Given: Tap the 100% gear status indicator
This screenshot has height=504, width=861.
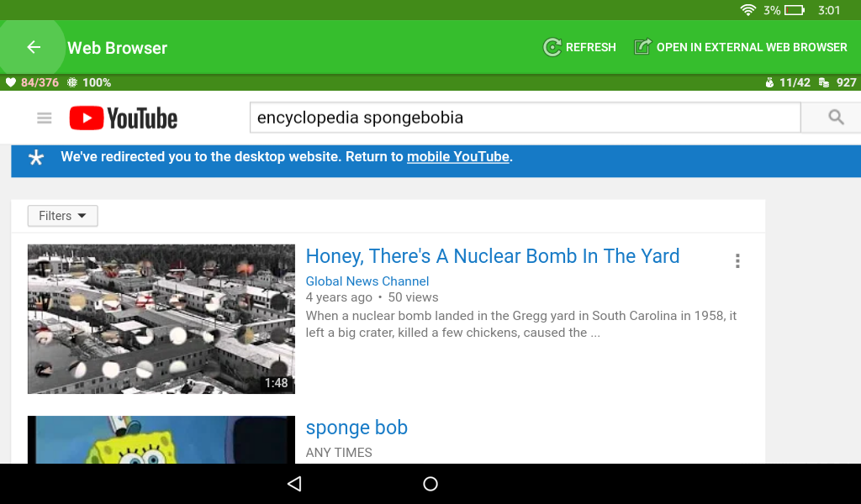Looking at the screenshot, I should point(89,83).
